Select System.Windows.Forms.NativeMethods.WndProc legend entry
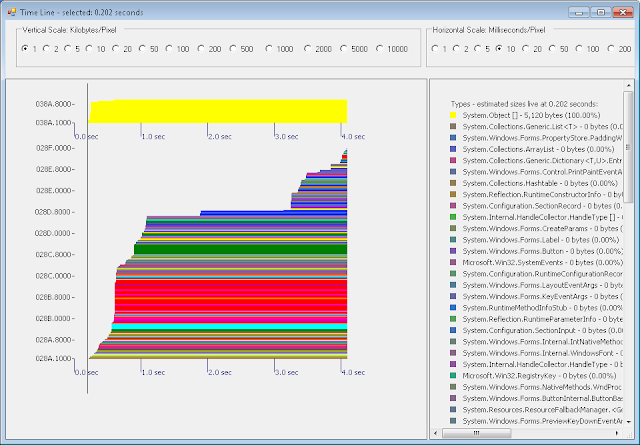This screenshot has width=640, height=445. click(x=542, y=387)
